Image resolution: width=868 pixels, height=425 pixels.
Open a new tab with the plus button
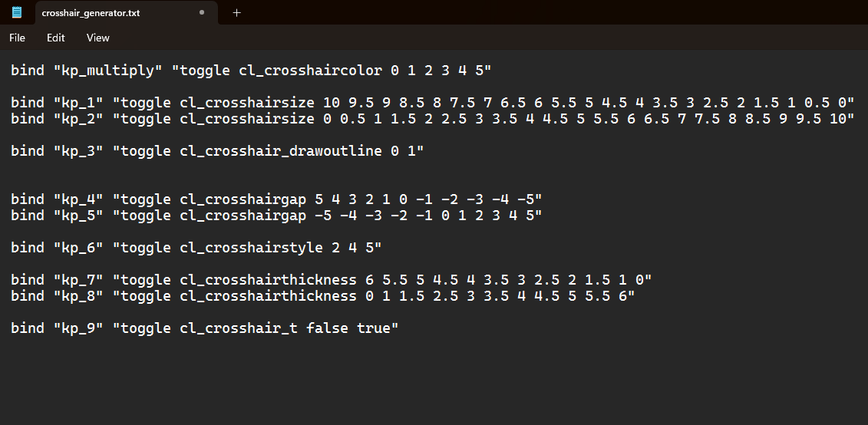click(236, 12)
